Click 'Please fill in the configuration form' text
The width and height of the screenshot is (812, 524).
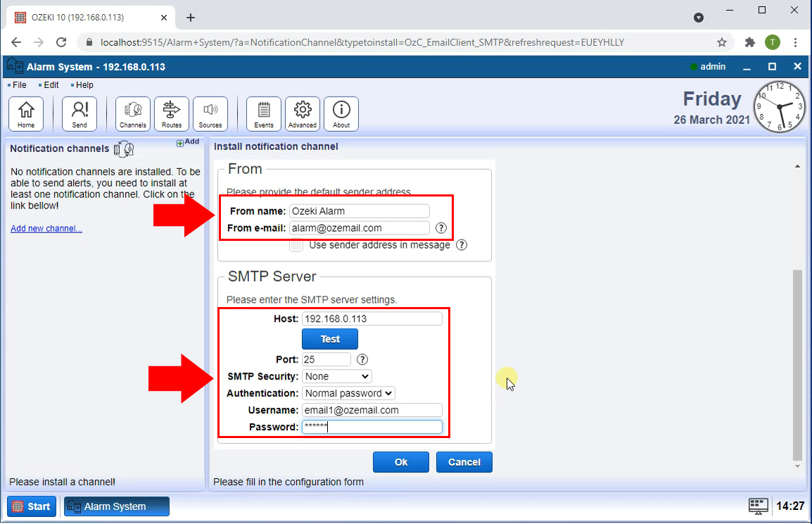tap(288, 482)
